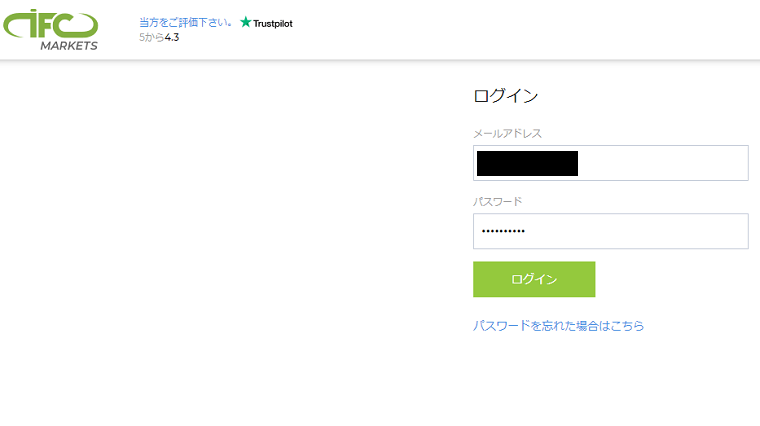This screenshot has height=426, width=760.
Task: Select the 5から4.3 rating text
Action: pyautogui.click(x=159, y=37)
